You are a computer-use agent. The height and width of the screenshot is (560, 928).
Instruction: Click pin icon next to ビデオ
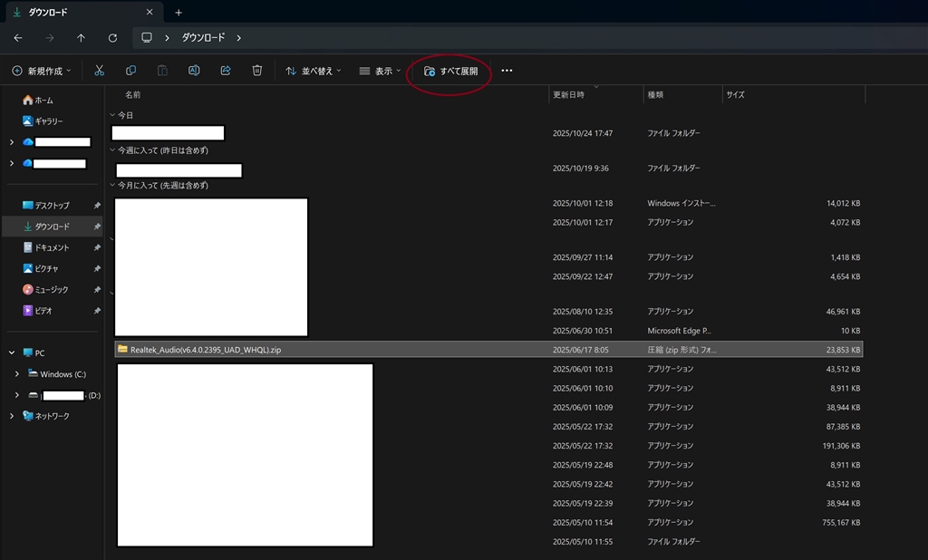pos(96,310)
